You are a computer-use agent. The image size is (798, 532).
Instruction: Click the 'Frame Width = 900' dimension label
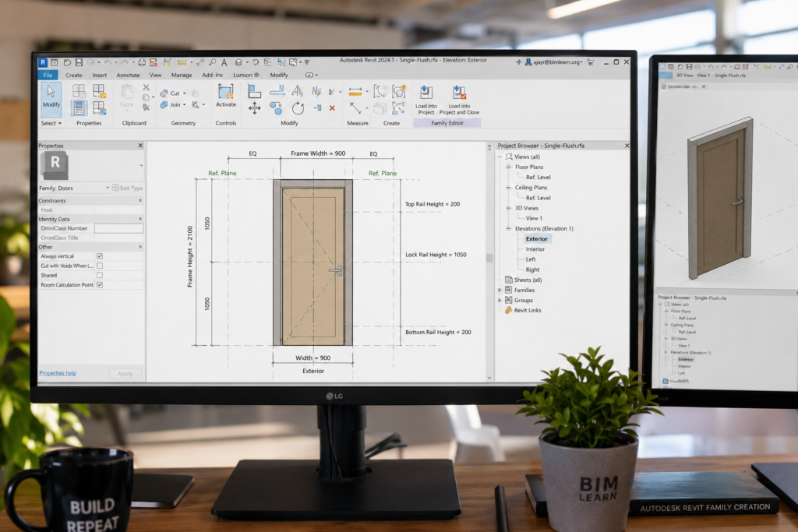(x=318, y=153)
